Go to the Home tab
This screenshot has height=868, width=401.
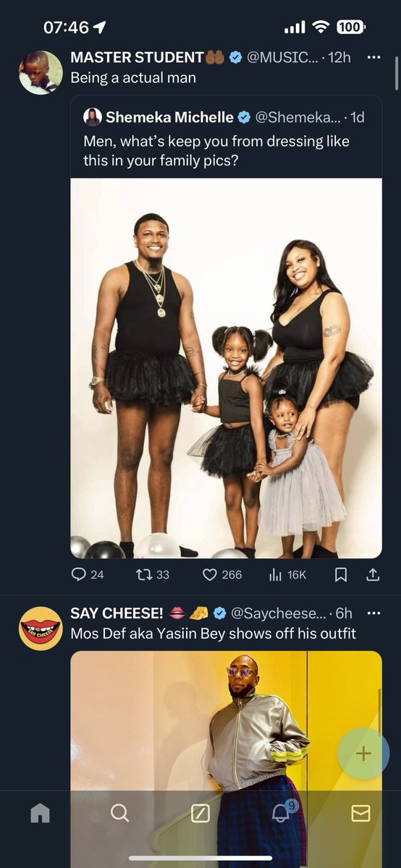(41, 814)
